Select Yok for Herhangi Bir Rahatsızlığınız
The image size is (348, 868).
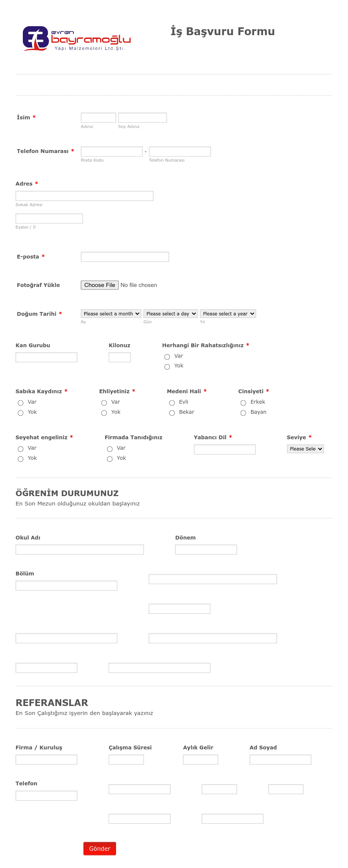(x=167, y=367)
